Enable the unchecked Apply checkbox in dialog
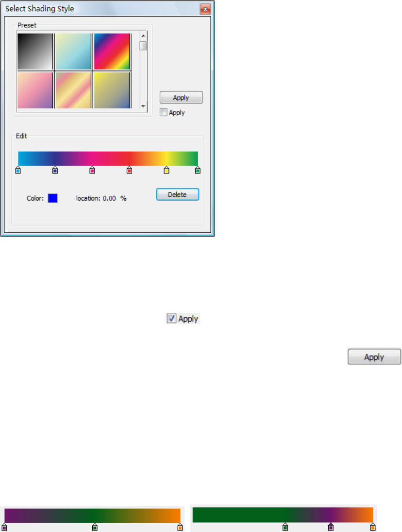402x532 pixels. 164,112
